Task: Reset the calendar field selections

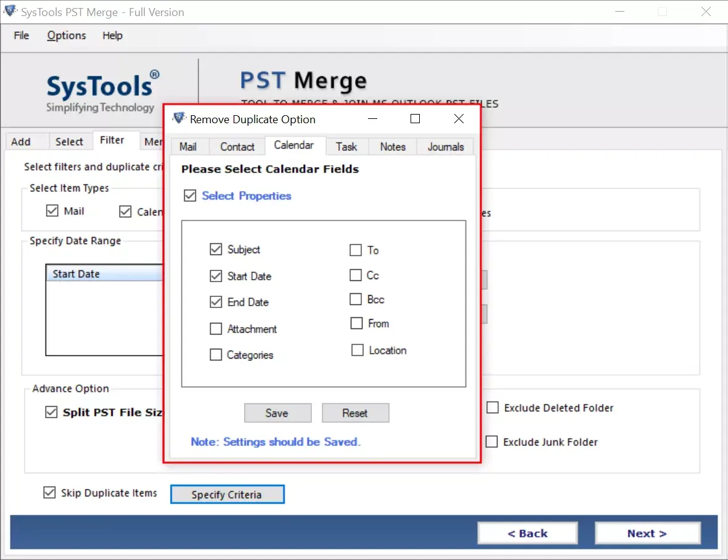Action: click(355, 413)
